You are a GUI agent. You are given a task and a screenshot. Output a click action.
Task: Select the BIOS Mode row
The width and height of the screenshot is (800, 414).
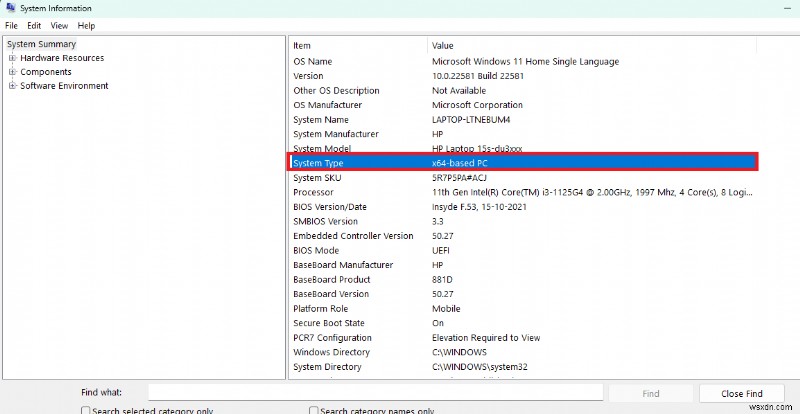tap(522, 251)
